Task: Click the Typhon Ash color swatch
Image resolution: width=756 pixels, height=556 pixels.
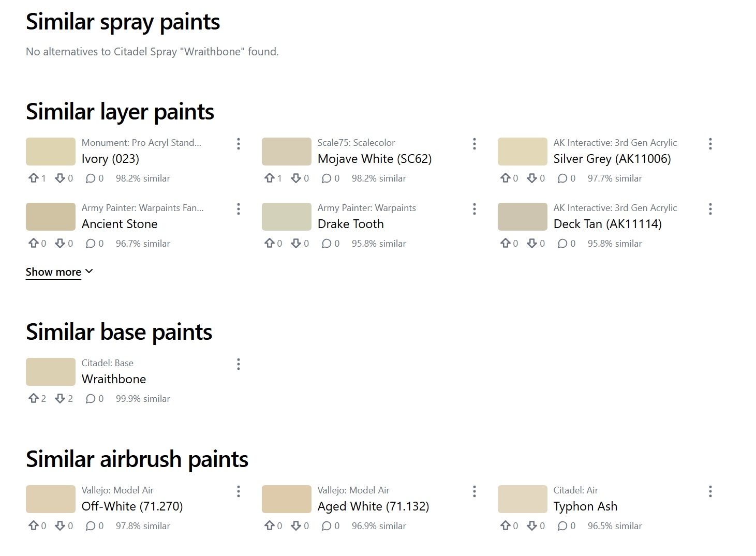Action: [523, 499]
